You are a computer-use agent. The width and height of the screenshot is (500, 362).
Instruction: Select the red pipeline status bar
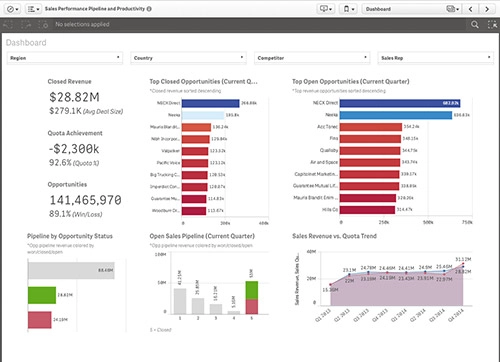coord(39,320)
